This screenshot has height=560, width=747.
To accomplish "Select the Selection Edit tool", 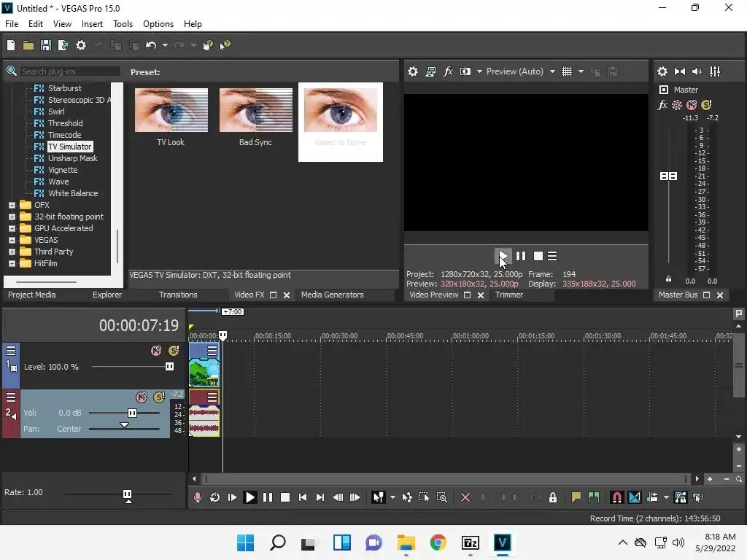I will 424,497.
